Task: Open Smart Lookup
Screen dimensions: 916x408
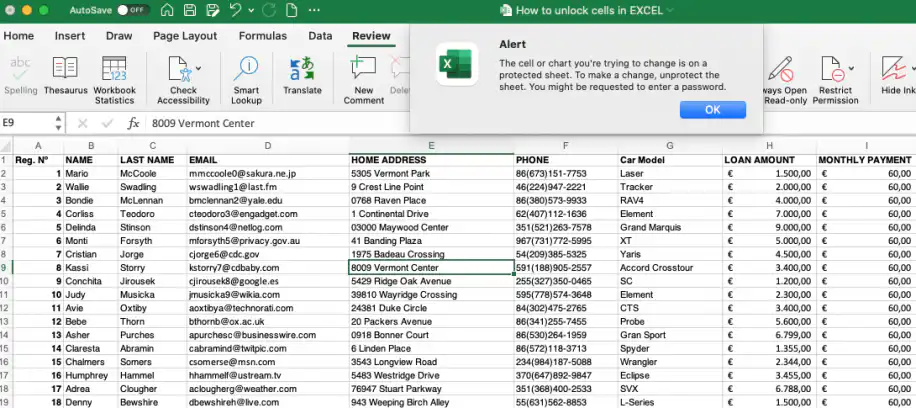Action: click(246, 81)
